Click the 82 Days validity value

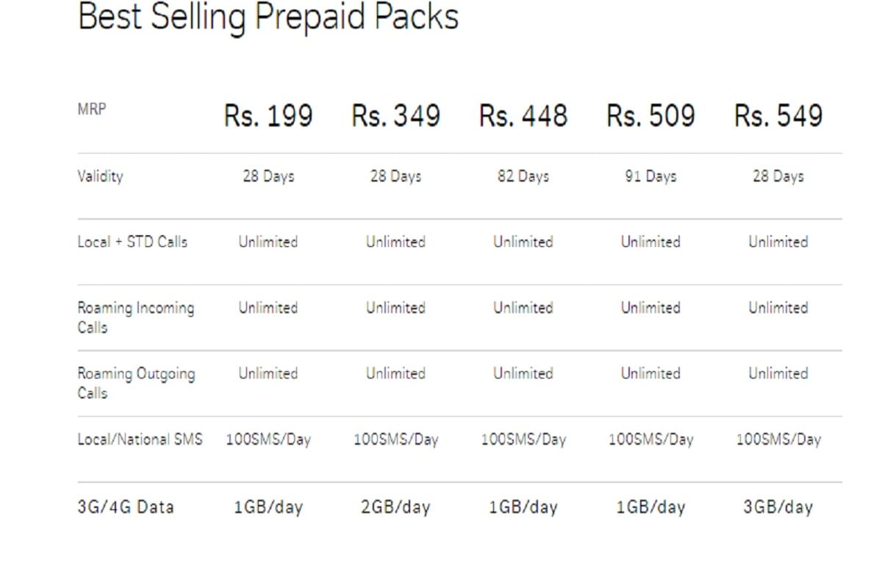pyautogui.click(x=523, y=176)
